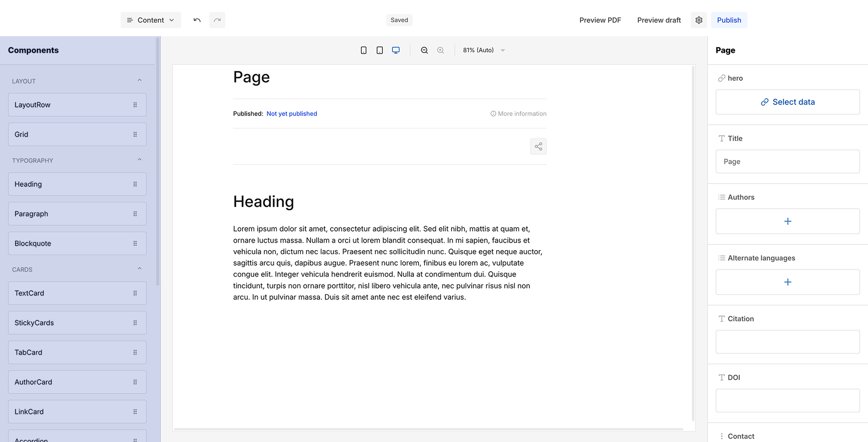Click the canvas vertical scrollbar
The height and width of the screenshot is (442, 868).
coord(693,244)
